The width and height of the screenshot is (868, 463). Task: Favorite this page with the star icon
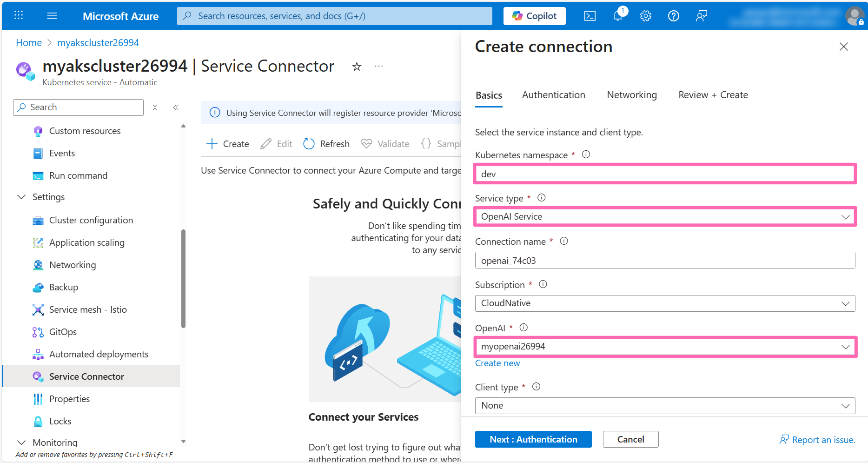[357, 67]
